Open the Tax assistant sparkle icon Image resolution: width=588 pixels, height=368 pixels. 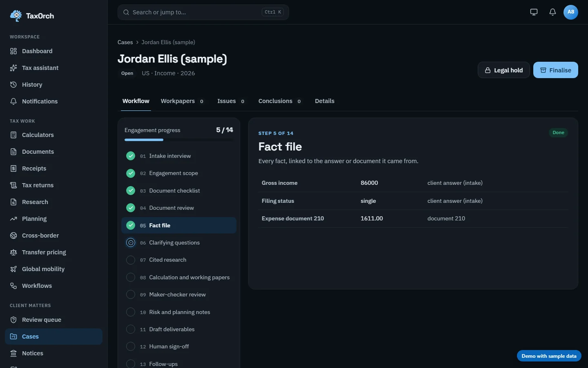(x=13, y=68)
